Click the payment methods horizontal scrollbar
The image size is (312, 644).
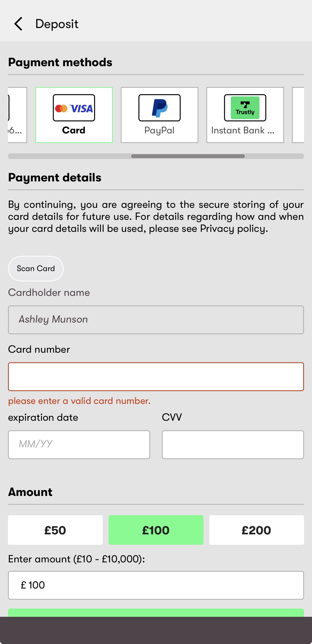coord(188,156)
